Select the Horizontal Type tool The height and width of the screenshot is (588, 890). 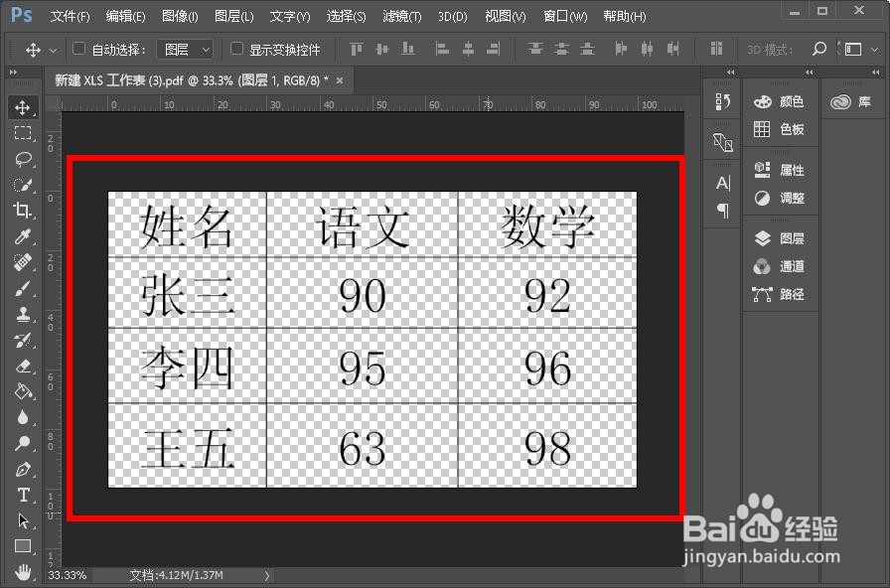(x=24, y=495)
